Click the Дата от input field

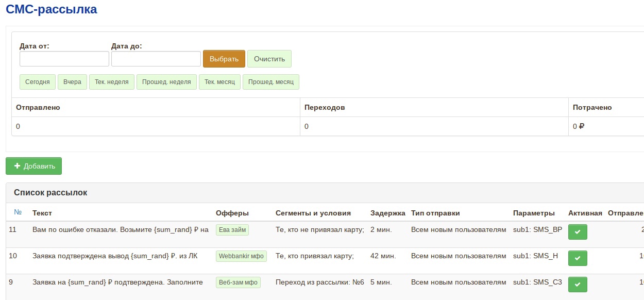click(64, 59)
